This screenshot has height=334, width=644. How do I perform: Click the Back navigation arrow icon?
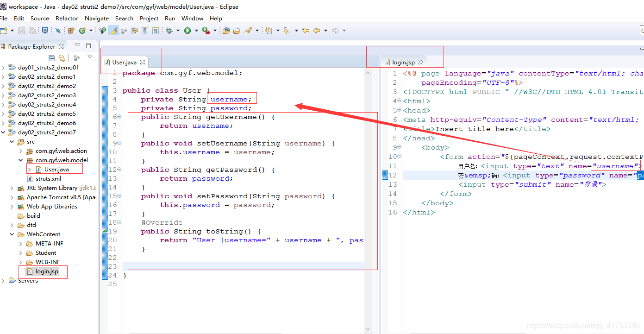[317, 31]
